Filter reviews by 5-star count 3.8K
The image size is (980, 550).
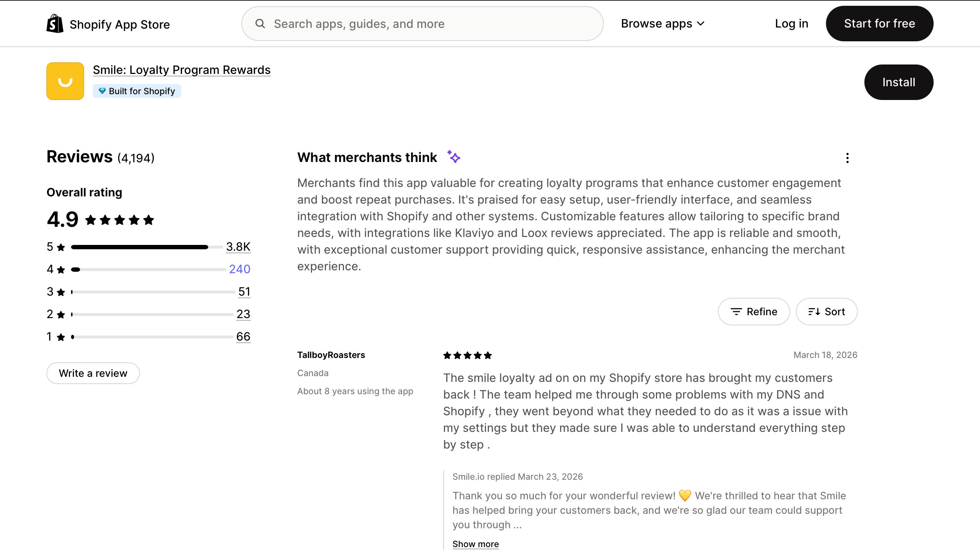[x=238, y=246]
